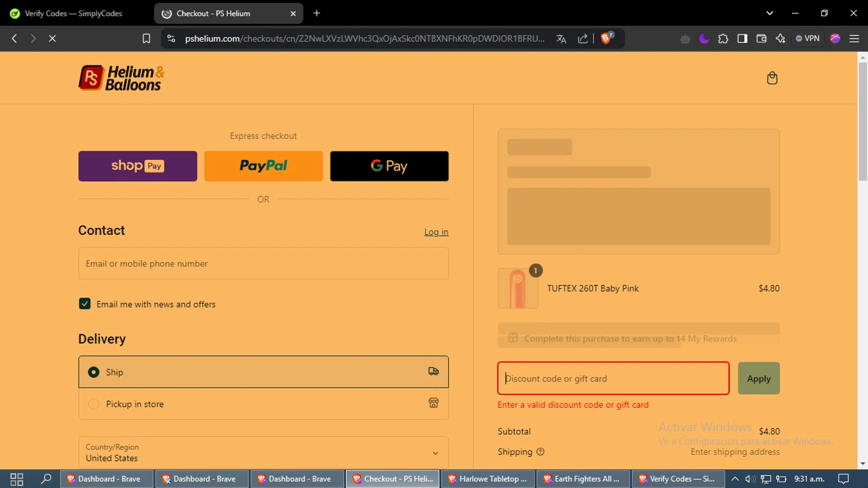Pay with Google Pay button
Viewport: 868px width, 488px height.
click(389, 166)
